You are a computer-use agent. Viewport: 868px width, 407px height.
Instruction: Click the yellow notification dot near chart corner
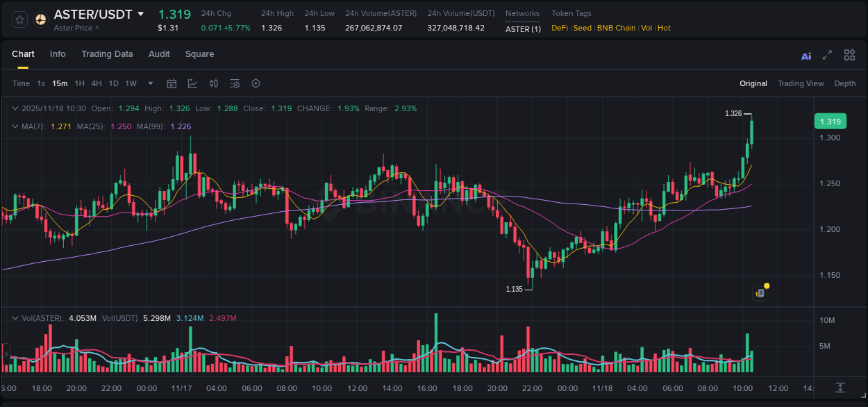[x=766, y=285]
